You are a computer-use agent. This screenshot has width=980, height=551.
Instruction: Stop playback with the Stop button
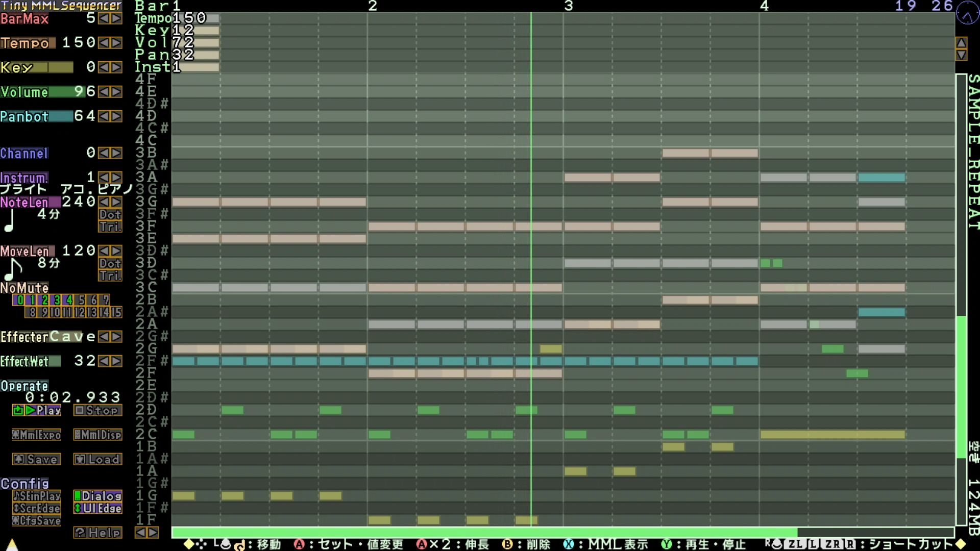coord(98,410)
